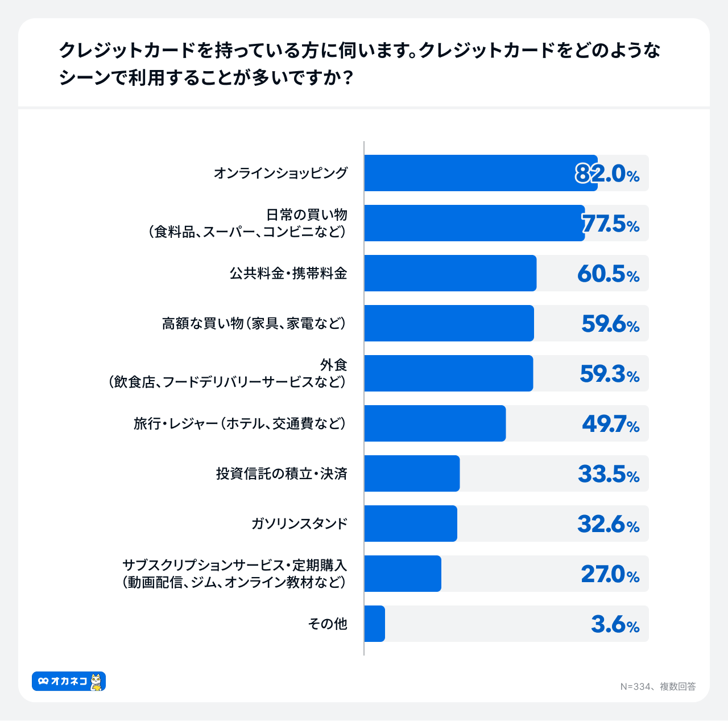Click the survey question title text
The image size is (728, 721).
(x=359, y=63)
